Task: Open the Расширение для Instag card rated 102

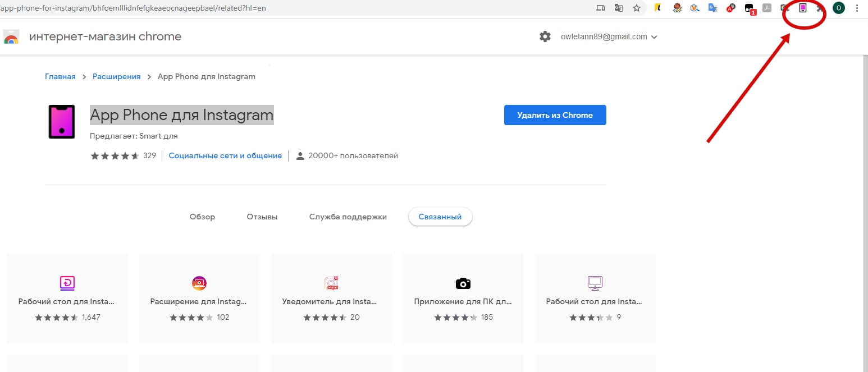Action: (x=199, y=298)
